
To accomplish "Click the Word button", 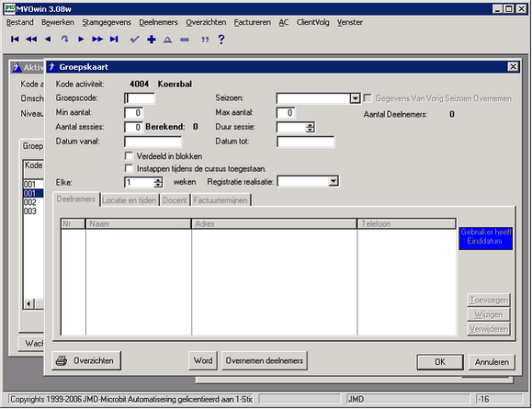I will coord(203,360).
